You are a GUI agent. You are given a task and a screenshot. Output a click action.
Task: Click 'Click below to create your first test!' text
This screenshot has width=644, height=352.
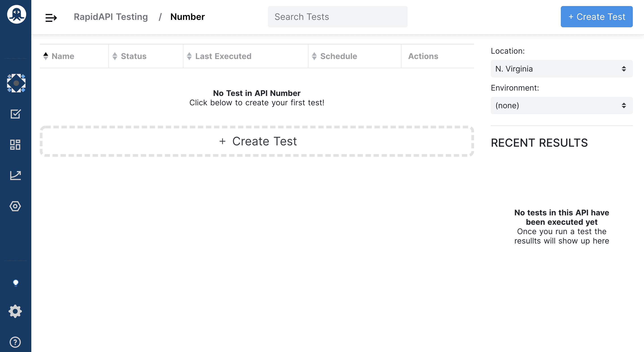257,102
